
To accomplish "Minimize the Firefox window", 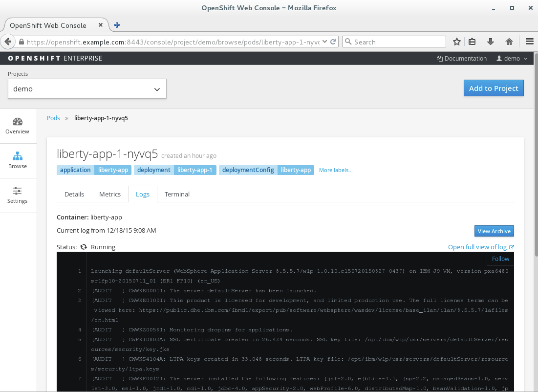I will click(494, 8).
